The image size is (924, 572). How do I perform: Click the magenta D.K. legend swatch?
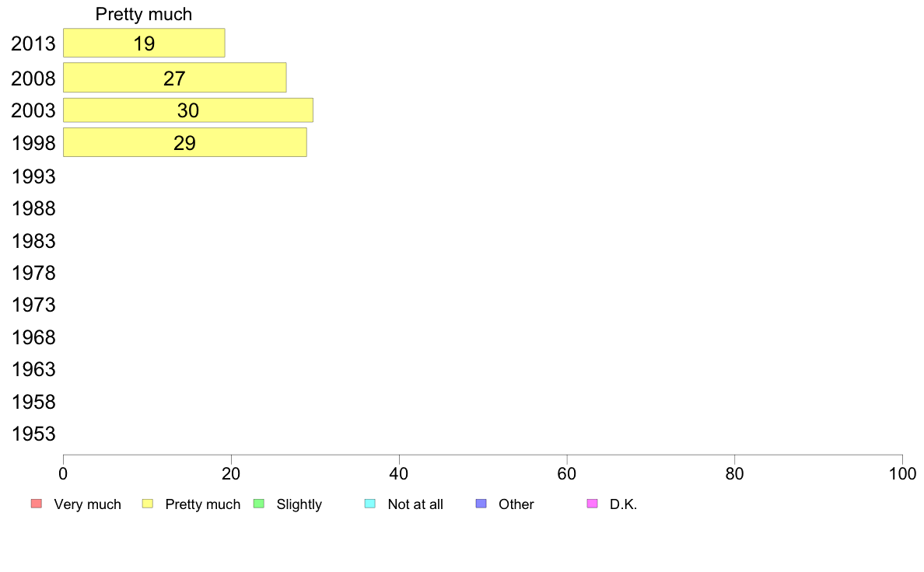[593, 504]
